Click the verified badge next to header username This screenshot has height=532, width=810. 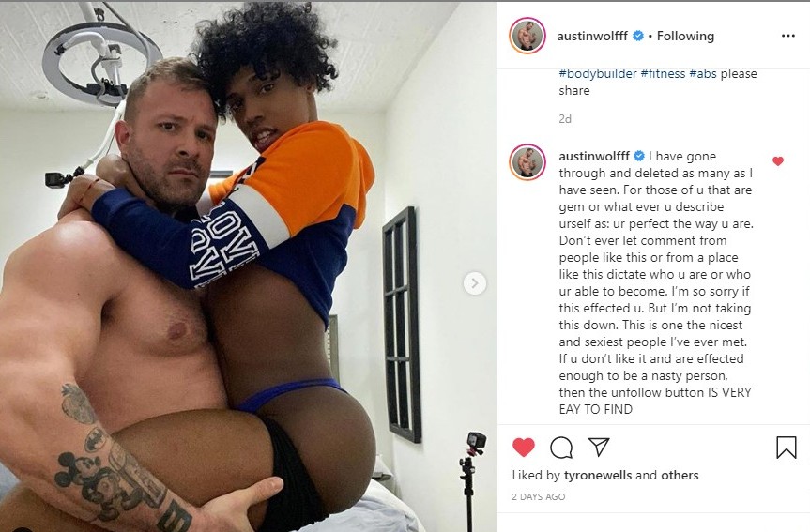pyautogui.click(x=638, y=36)
